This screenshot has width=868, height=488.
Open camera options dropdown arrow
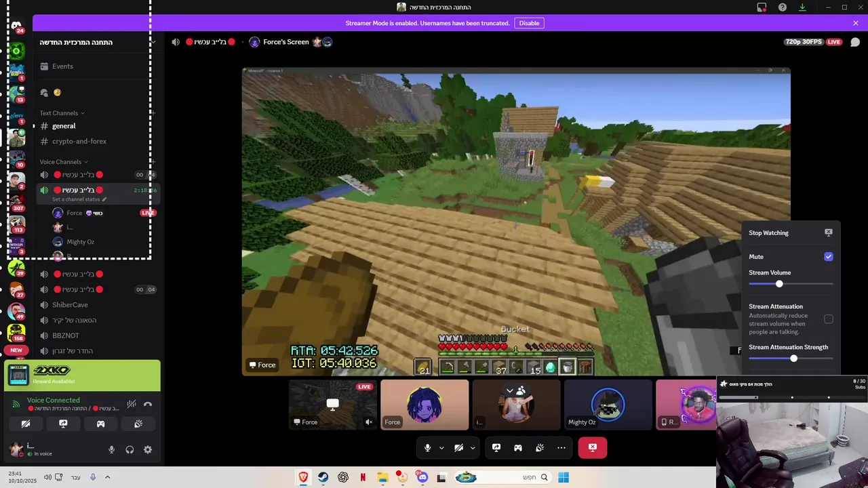(473, 447)
